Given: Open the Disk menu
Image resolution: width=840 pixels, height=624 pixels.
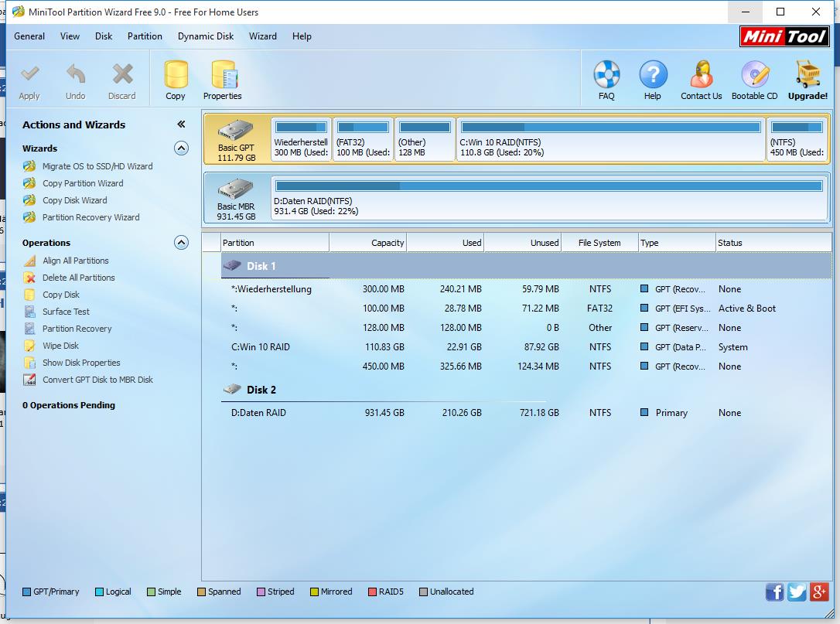Looking at the screenshot, I should pos(104,36).
